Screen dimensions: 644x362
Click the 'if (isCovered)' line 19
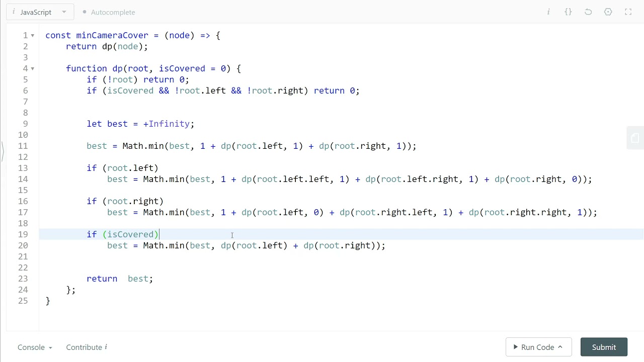(123, 234)
